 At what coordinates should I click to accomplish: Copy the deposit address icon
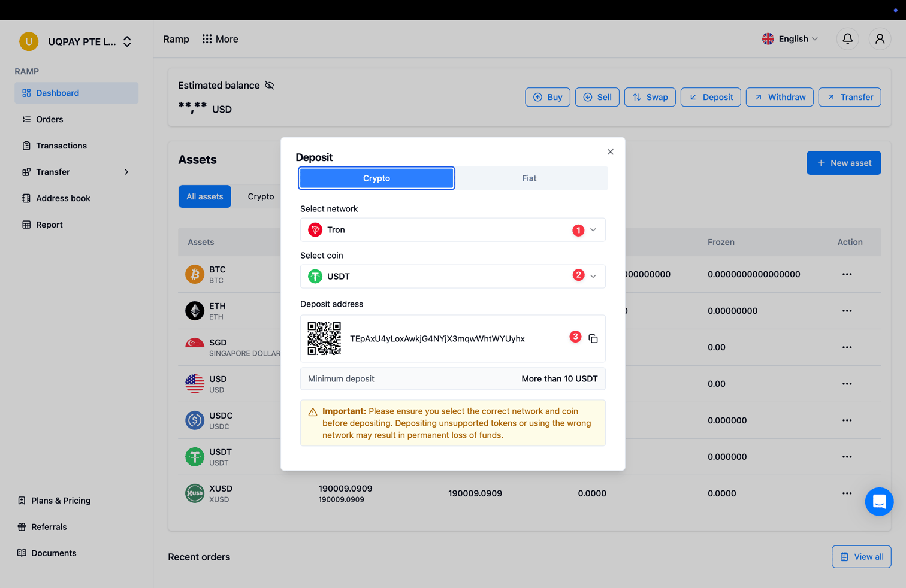click(x=593, y=338)
